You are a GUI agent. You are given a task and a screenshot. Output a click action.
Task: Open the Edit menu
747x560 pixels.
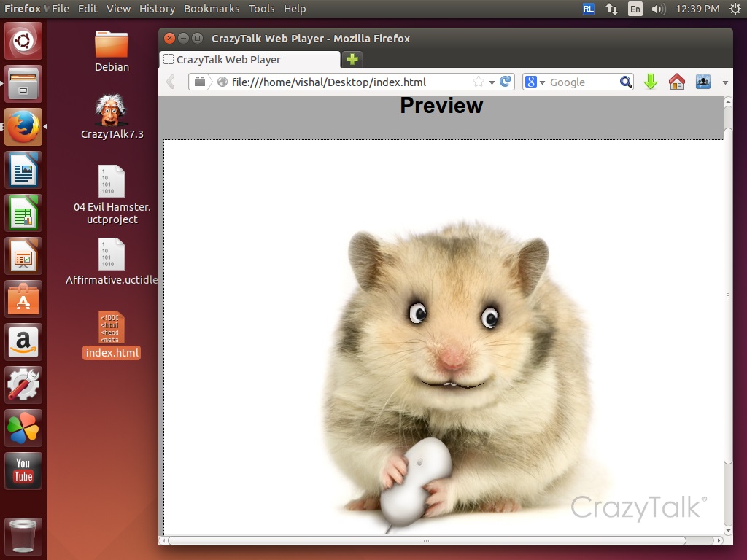[x=88, y=9]
